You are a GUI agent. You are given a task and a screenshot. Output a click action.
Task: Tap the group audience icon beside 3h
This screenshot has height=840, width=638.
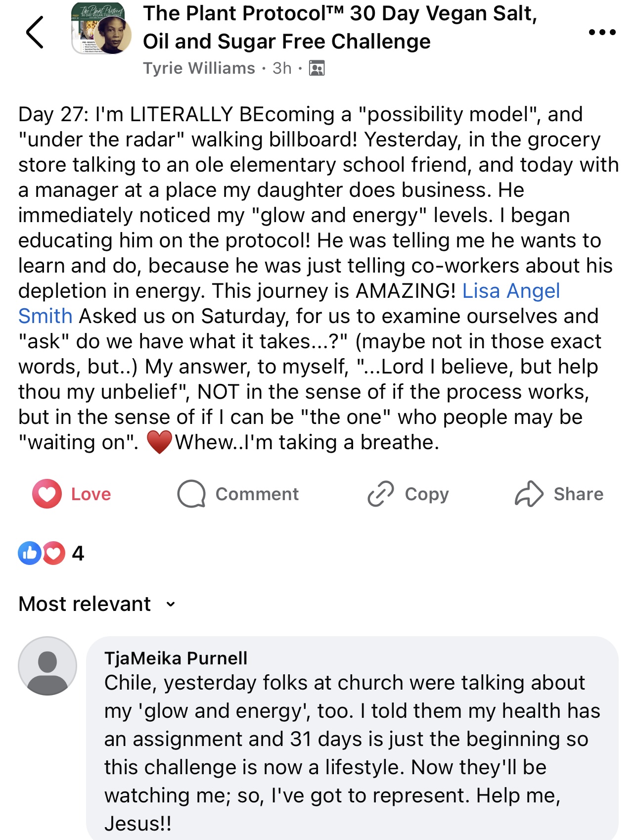317,68
